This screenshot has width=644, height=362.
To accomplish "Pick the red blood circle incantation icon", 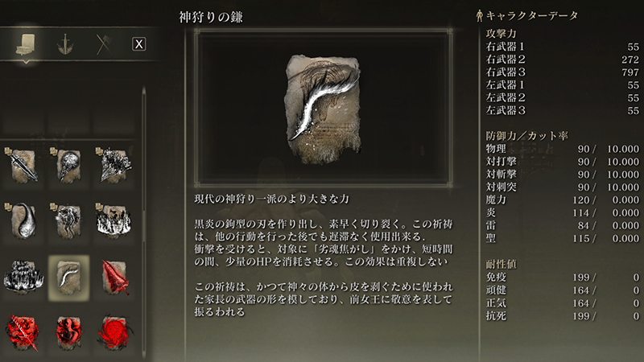I will pyautogui.click(x=114, y=332).
